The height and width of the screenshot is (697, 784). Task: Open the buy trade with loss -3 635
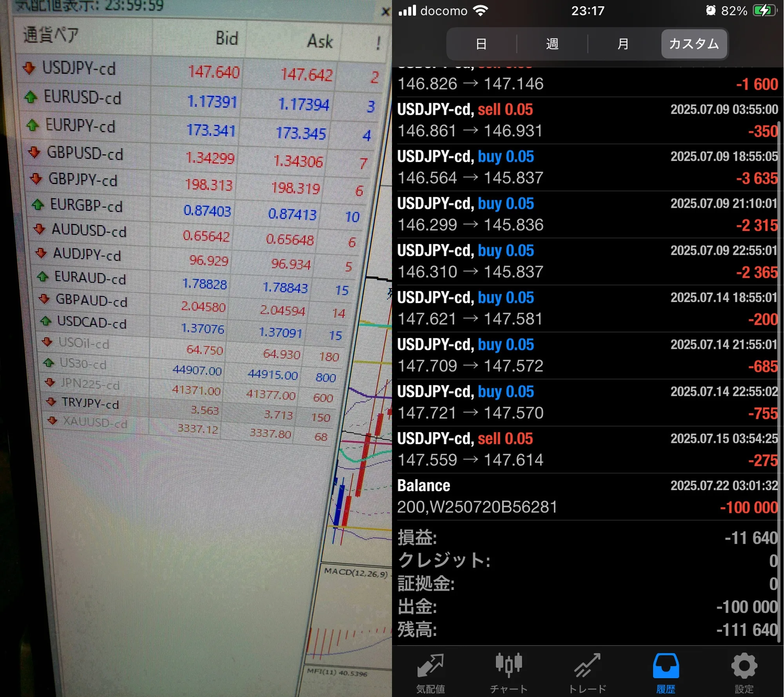tap(587, 167)
